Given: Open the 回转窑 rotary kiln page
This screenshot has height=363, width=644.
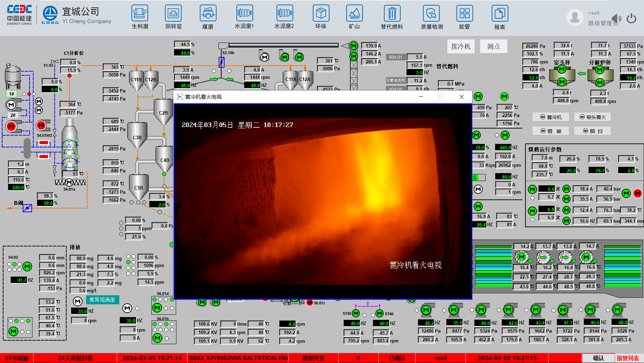Looking at the screenshot, I should (173, 17).
